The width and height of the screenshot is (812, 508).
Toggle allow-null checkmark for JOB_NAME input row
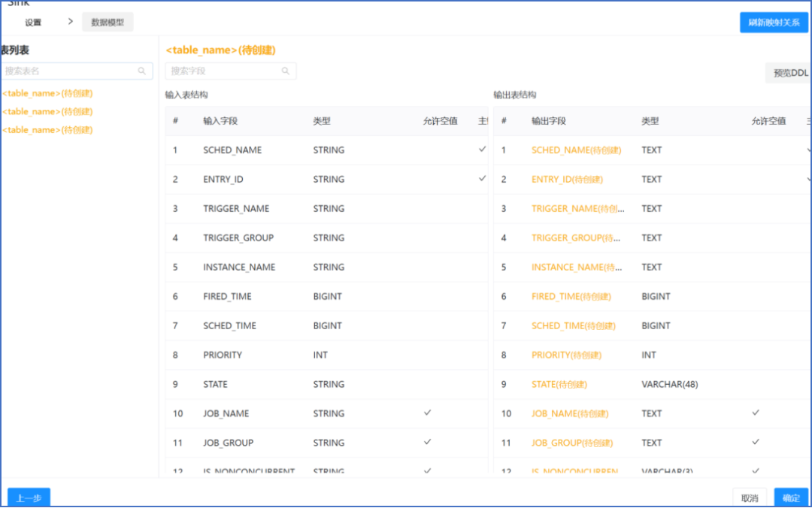point(427,413)
